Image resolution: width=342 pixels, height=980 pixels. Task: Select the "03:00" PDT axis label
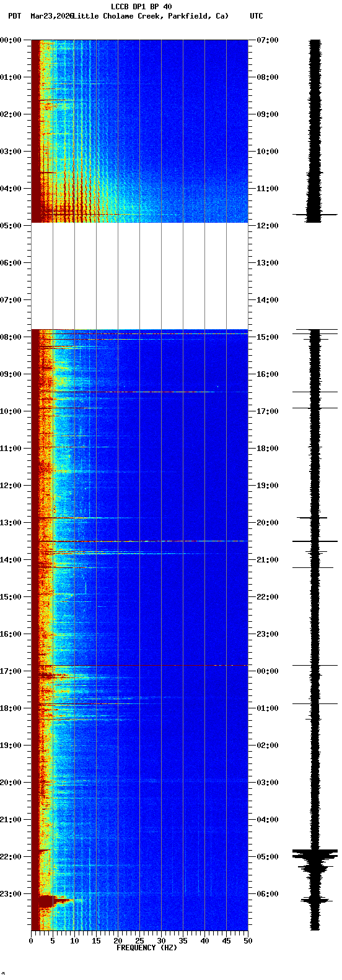coord(11,152)
